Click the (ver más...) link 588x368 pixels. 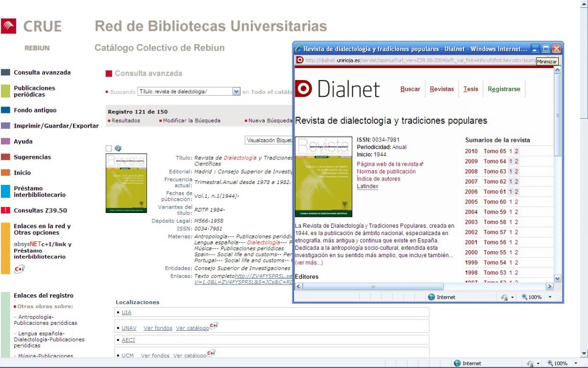[x=309, y=263]
